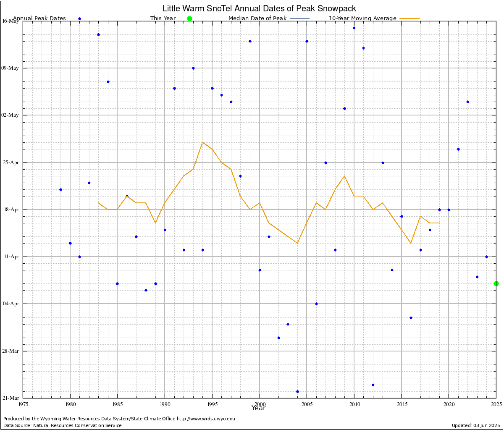Select the 'Median Date of Peak' legend label
Viewport: 504px width, 430px height.
click(257, 18)
